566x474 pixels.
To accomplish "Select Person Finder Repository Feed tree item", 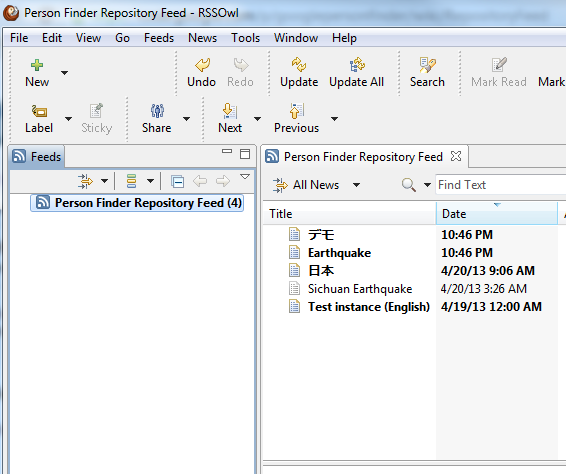I will (137, 203).
